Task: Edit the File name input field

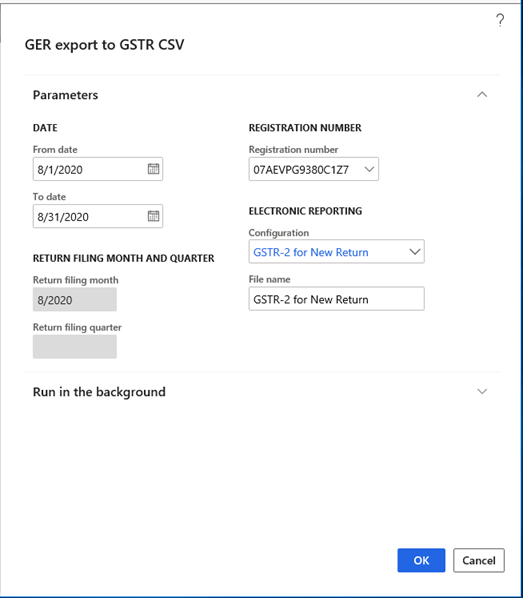Action: (336, 299)
